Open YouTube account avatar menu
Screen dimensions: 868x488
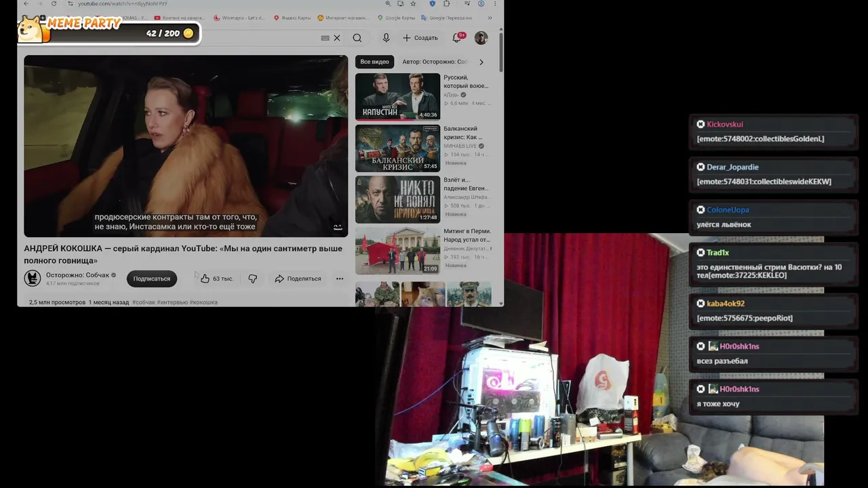coord(481,38)
